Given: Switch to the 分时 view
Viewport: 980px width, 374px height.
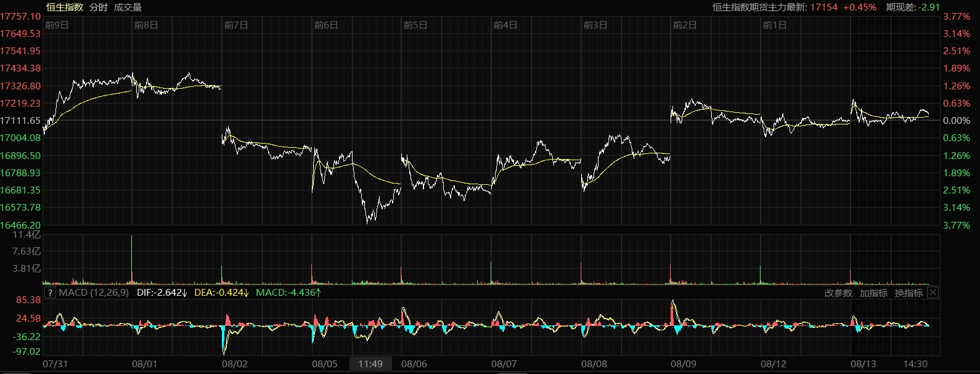Looking at the screenshot, I should [98, 7].
